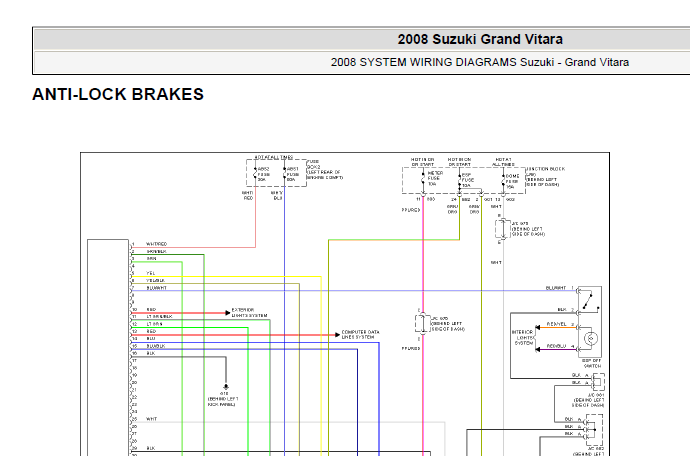Click 'BLU/WHT' label at pin 7
The image size is (690, 456).
click(157, 288)
